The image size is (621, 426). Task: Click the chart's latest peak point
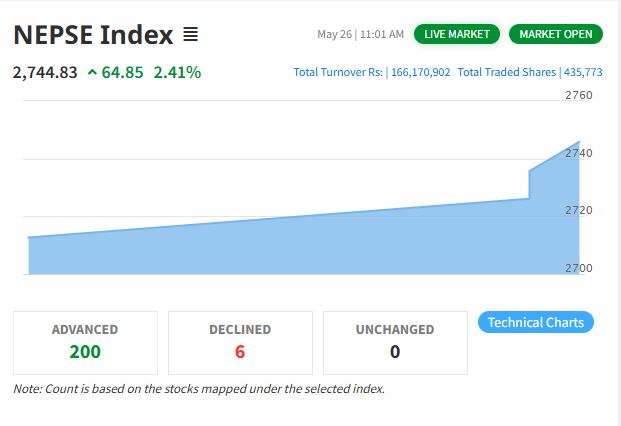579,142
